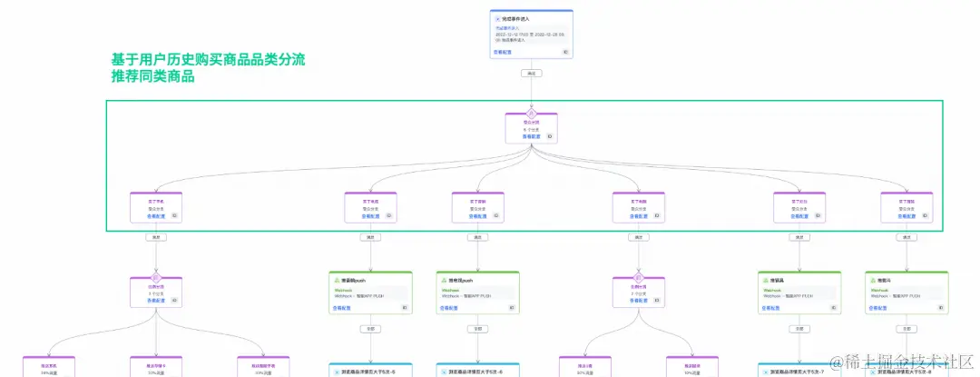Select the 90%流量 split branch node

(x=585, y=367)
